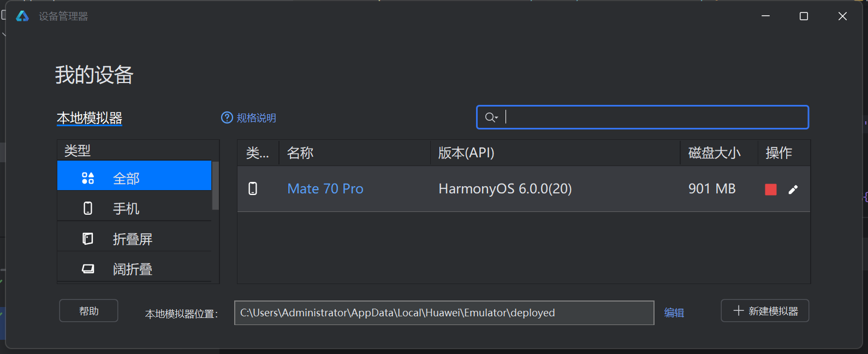This screenshot has height=354, width=868.
Task: Click the 帮助 button
Action: coord(88,311)
